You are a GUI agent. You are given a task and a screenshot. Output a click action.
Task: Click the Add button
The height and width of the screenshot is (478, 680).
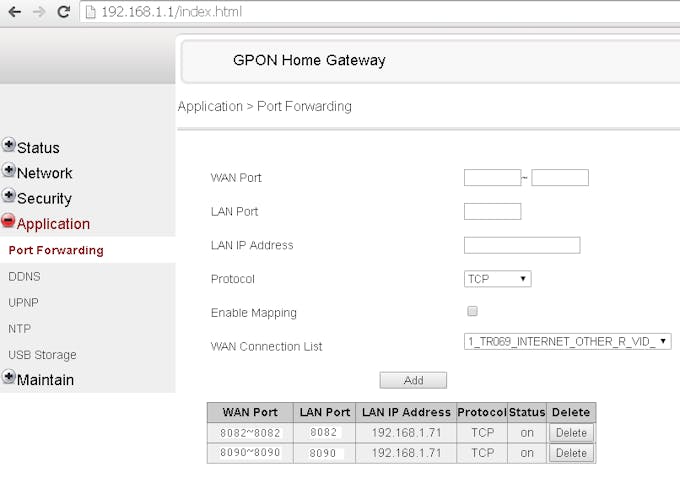point(413,380)
